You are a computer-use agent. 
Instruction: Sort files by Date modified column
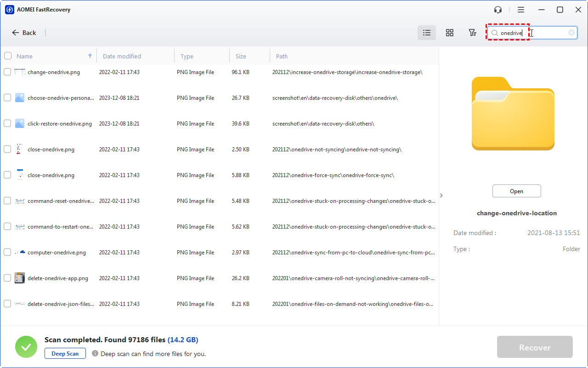point(122,56)
